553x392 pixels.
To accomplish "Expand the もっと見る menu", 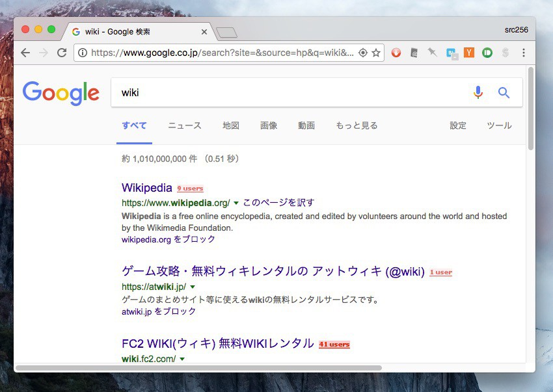I will (x=357, y=125).
